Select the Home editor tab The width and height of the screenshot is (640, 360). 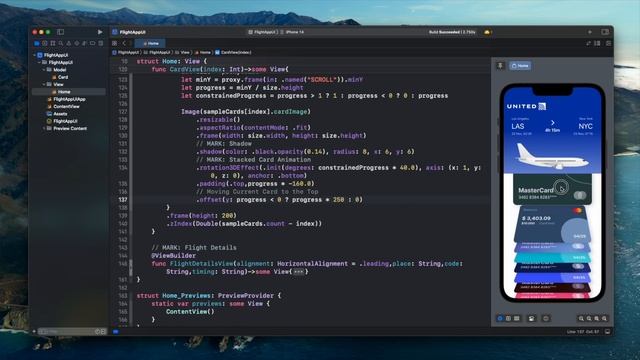(x=150, y=43)
